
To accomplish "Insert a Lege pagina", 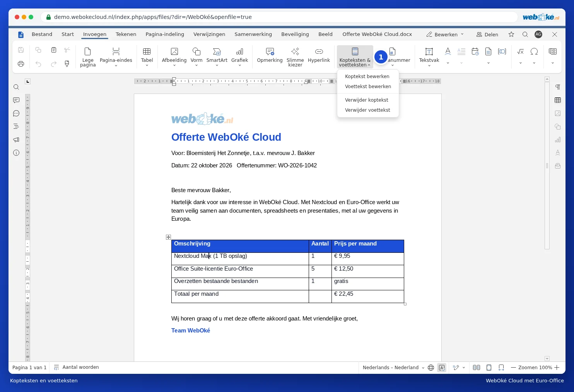I will point(88,56).
